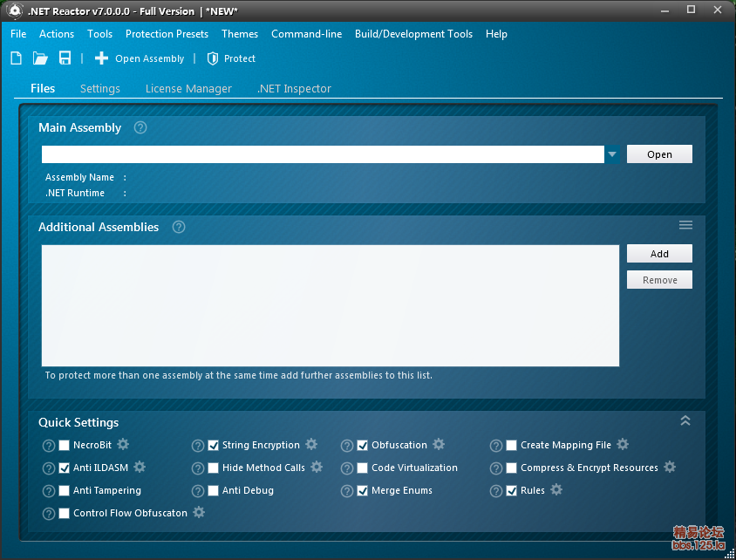Show help for Create Mapping File
The height and width of the screenshot is (560, 736).
click(x=496, y=446)
